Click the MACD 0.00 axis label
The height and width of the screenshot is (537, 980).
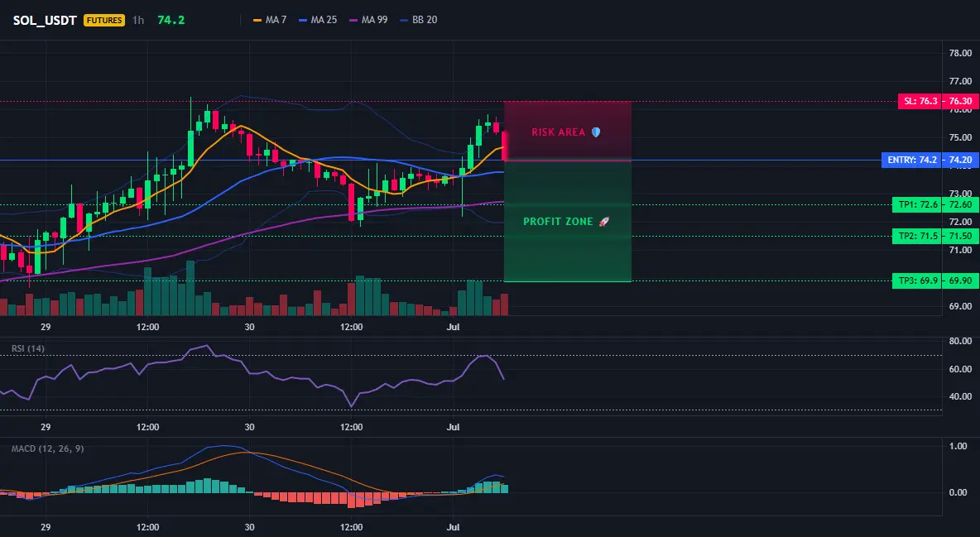click(958, 492)
